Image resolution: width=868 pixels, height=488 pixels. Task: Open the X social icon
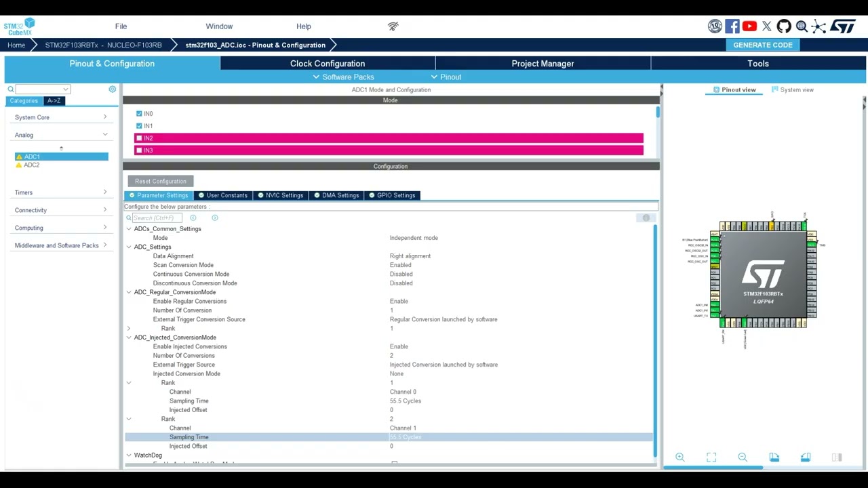point(766,26)
